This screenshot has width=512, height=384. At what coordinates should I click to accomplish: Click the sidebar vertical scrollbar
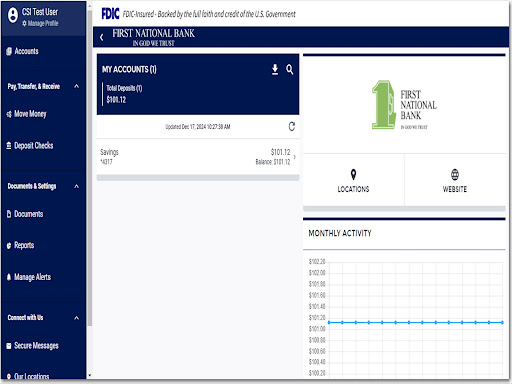pyautogui.click(x=90, y=167)
